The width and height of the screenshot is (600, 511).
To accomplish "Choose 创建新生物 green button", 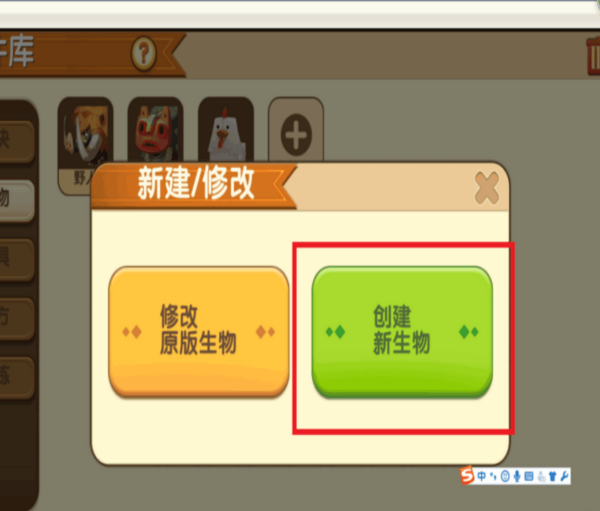I will (x=402, y=331).
